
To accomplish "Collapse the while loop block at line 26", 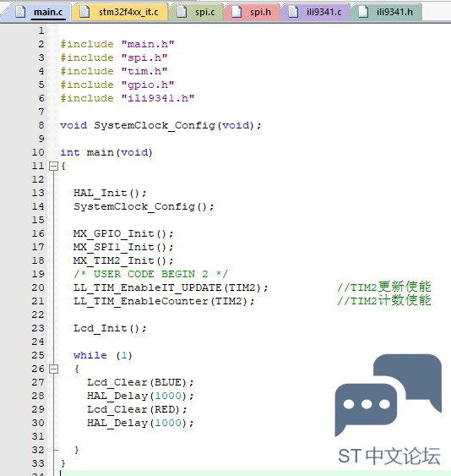I will [x=54, y=369].
